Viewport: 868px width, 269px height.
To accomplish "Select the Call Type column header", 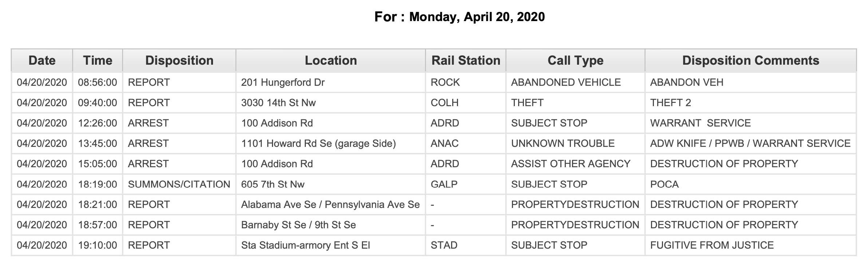I will tap(575, 60).
